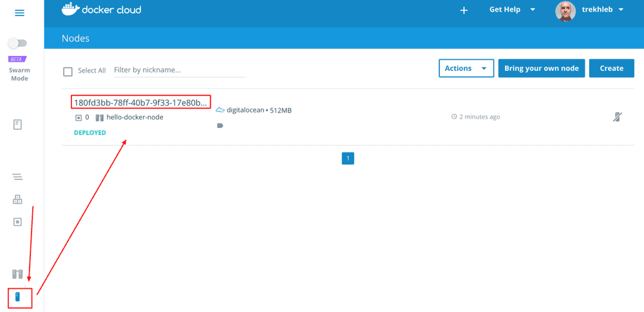Click the DEPLOYED status label
The height and width of the screenshot is (312, 644).
pyautogui.click(x=90, y=133)
